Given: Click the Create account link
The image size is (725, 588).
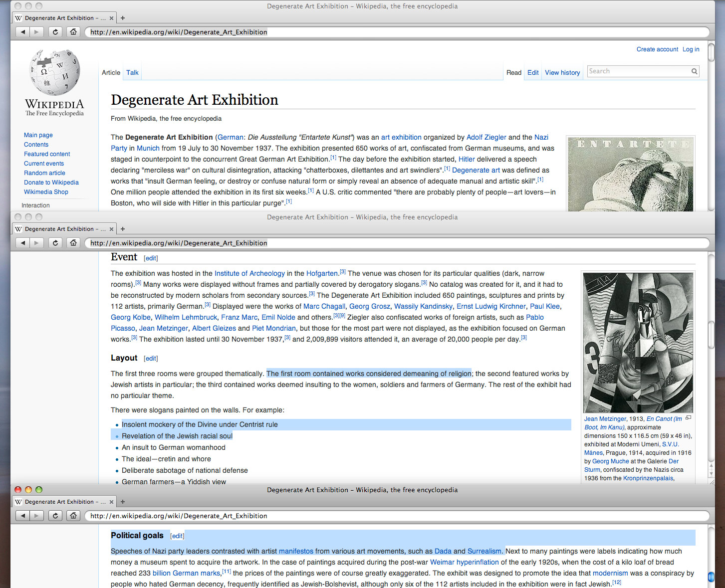Looking at the screenshot, I should [657, 49].
